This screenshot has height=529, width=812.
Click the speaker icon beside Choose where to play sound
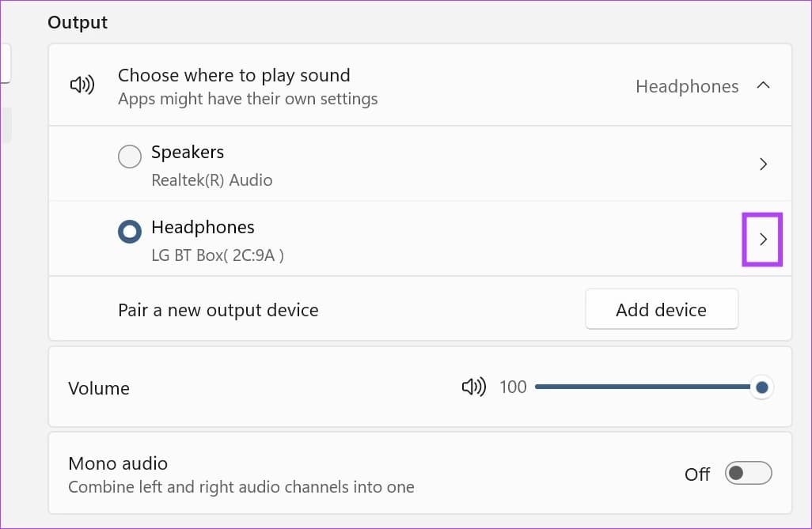pos(82,85)
